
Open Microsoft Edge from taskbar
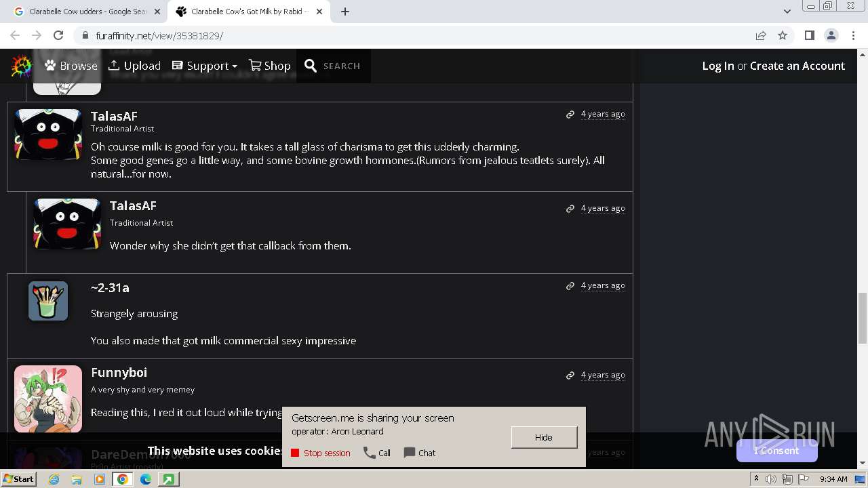tap(146, 479)
